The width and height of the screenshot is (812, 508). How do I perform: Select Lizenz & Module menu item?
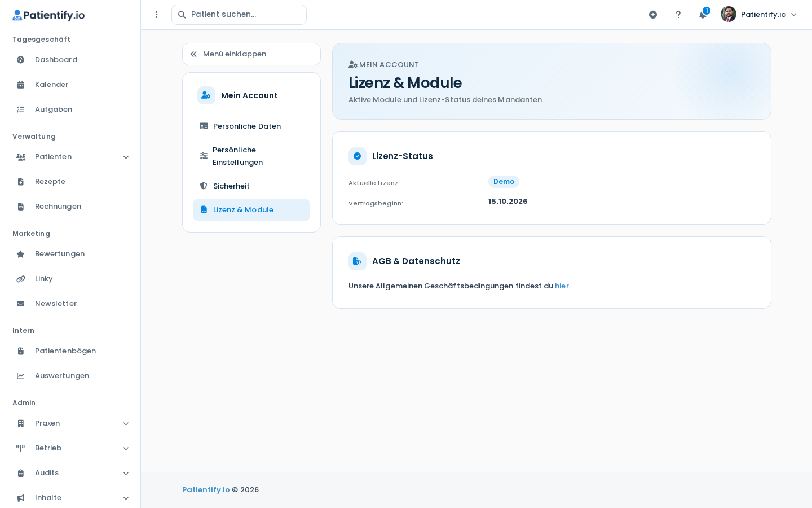(x=251, y=210)
